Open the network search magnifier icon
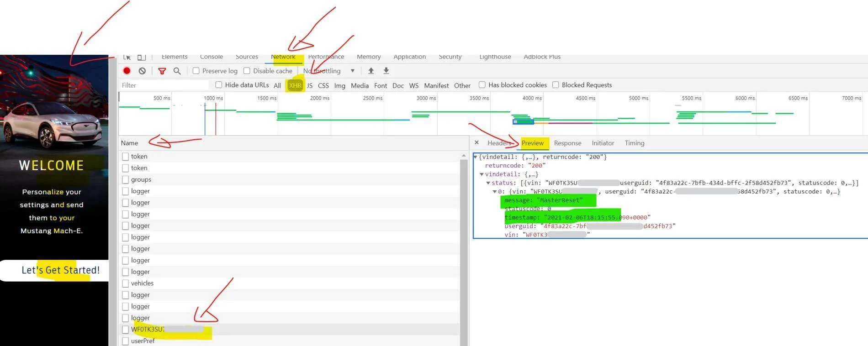Screen dimensions: 868x346 click(x=177, y=71)
